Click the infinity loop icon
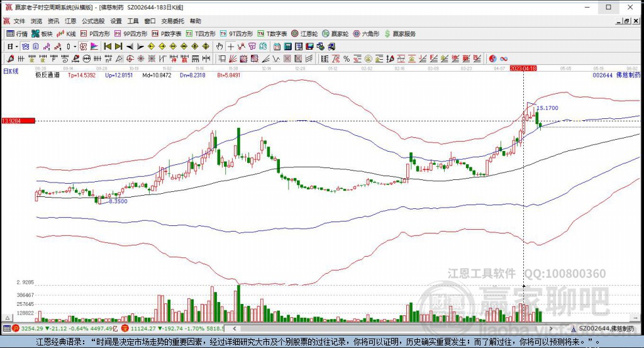 click(x=504, y=59)
